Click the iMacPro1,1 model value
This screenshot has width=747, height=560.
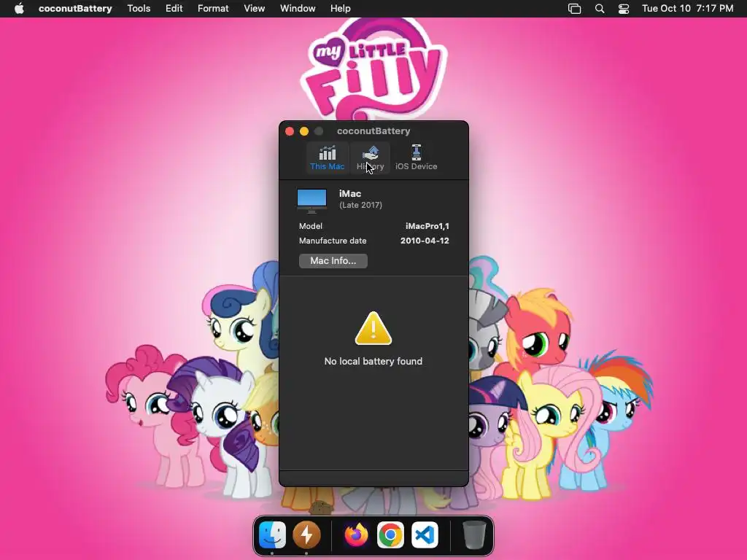pyautogui.click(x=427, y=226)
